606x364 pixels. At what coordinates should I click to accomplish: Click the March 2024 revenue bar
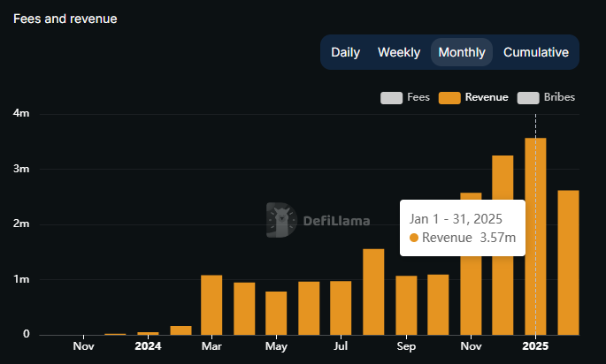(x=211, y=305)
